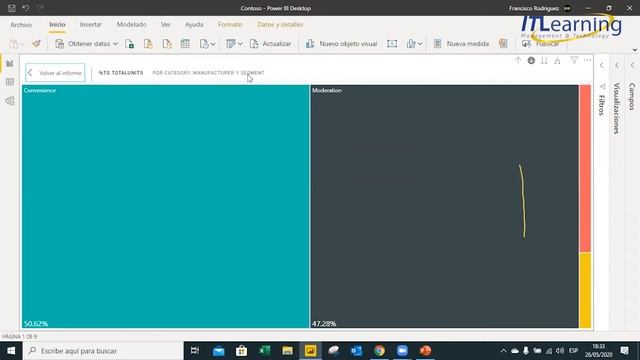Image resolution: width=640 pixels, height=360 pixels.
Task: Open the Archivo menu
Action: tap(21, 25)
